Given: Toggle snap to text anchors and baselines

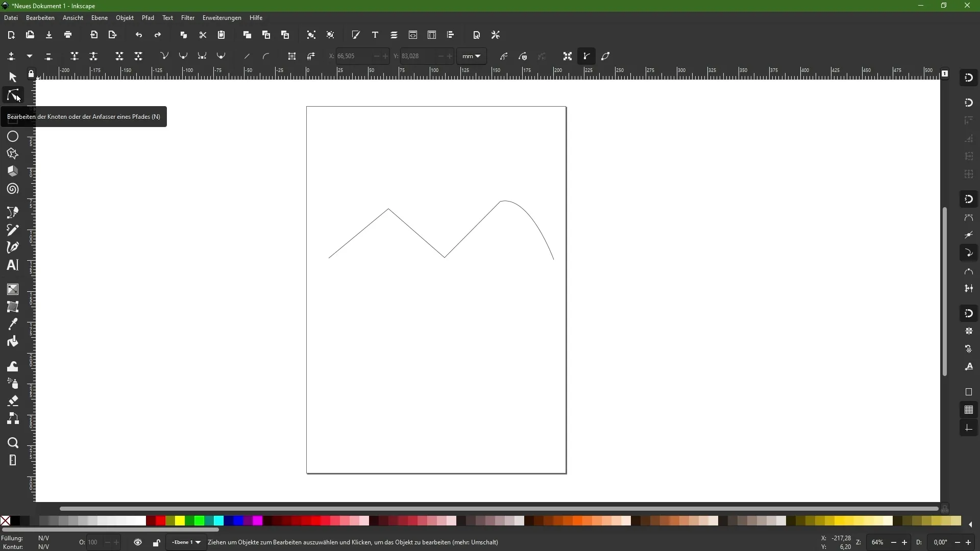Looking at the screenshot, I should pyautogui.click(x=969, y=367).
